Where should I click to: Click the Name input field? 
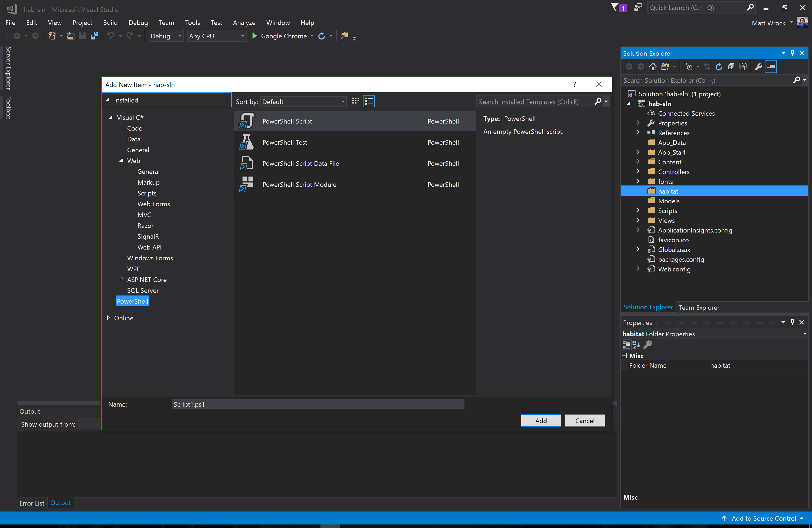[318, 404]
